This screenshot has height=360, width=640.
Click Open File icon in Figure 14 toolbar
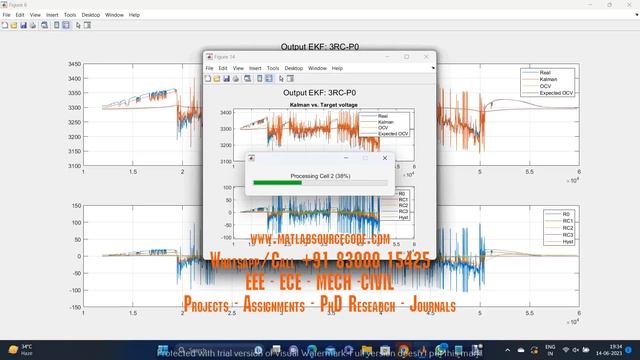pos(217,78)
